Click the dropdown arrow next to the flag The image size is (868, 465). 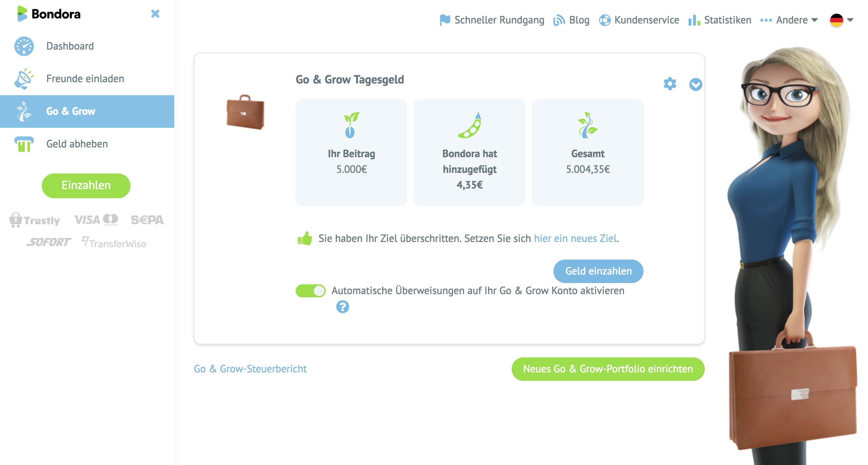click(x=850, y=20)
